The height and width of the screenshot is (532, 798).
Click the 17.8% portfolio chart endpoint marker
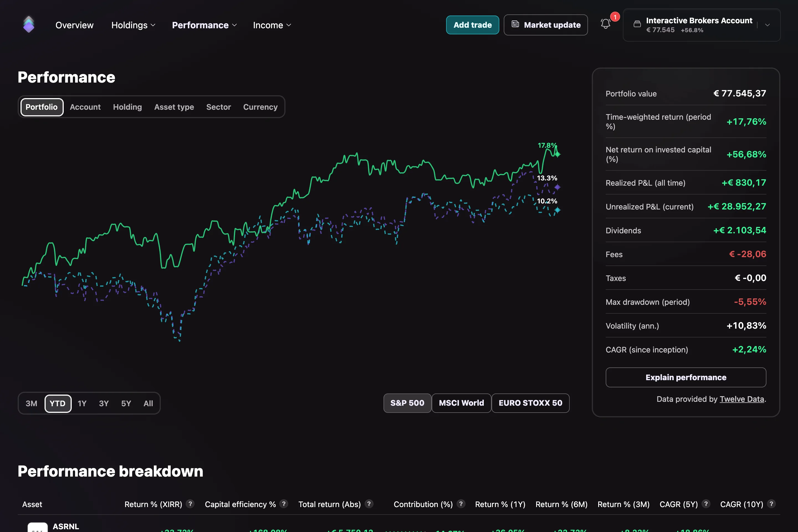[557, 154]
